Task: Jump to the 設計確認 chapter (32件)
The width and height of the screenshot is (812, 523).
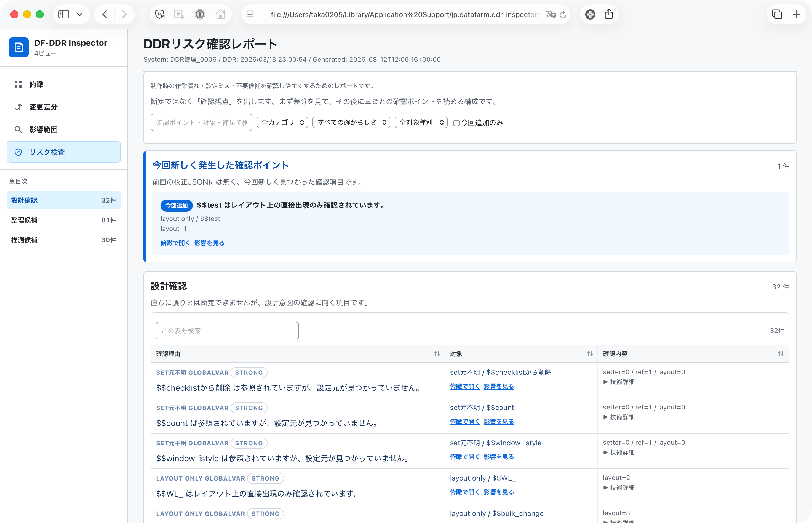Action: click(x=63, y=200)
